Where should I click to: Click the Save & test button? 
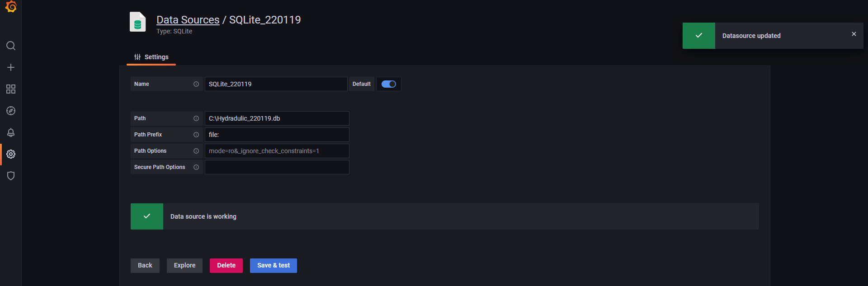(274, 266)
